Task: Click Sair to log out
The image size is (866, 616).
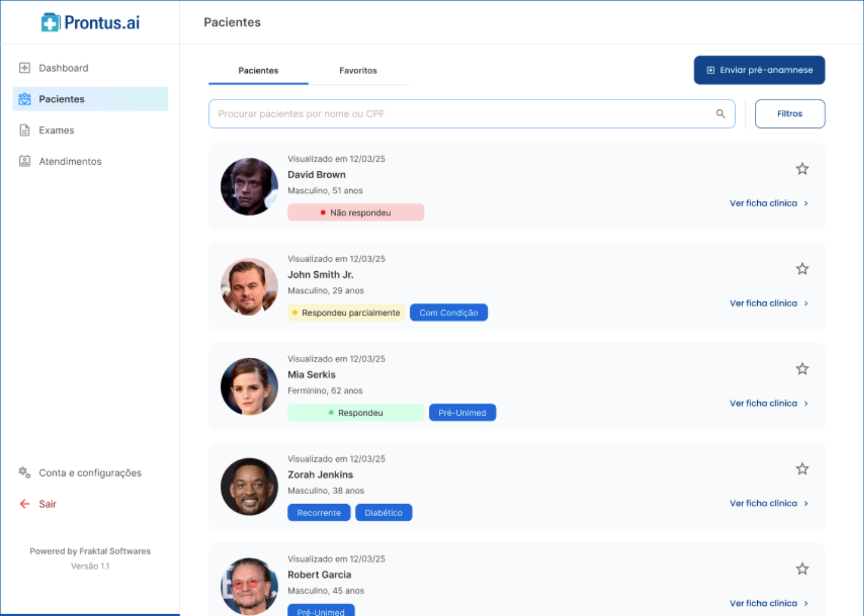Action: tap(48, 504)
